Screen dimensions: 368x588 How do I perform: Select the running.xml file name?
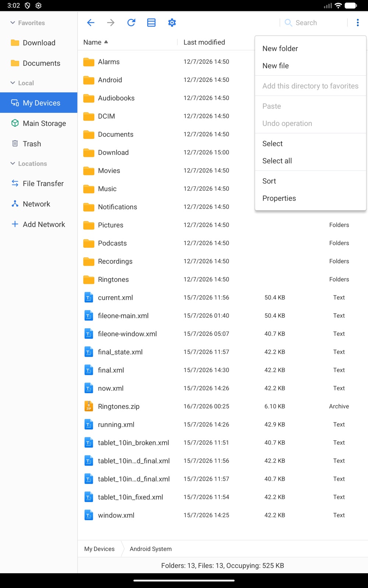point(116,425)
